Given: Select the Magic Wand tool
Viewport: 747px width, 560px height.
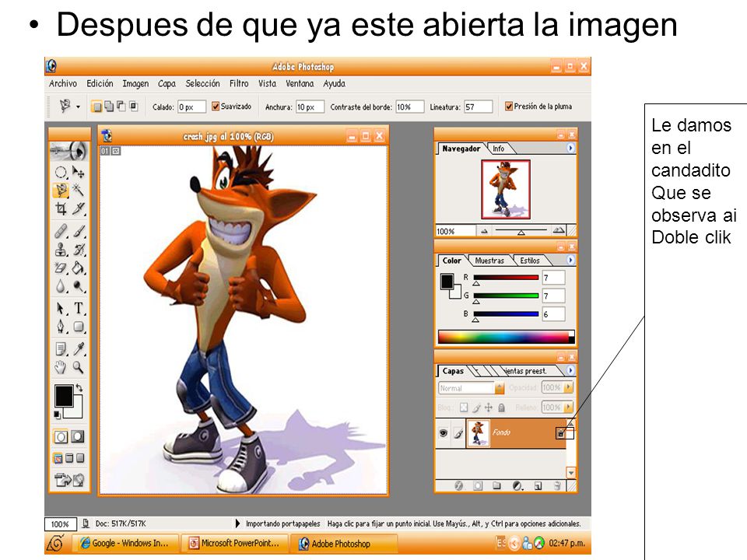Looking at the screenshot, I should tap(79, 190).
